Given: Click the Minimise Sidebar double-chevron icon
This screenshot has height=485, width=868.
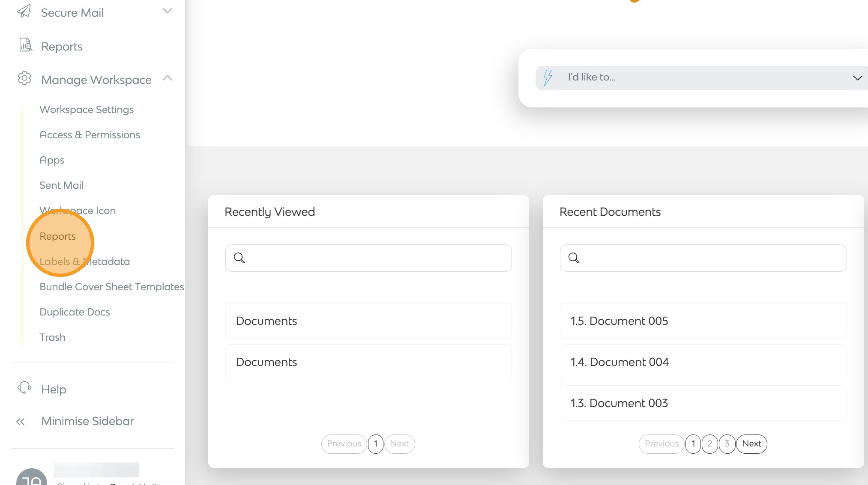Looking at the screenshot, I should pos(20,422).
